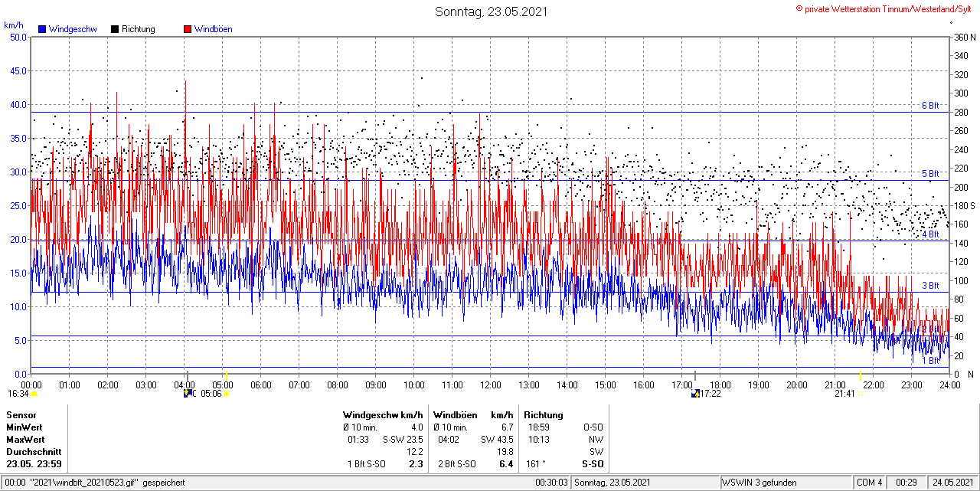This screenshot has height=491, width=980.
Task: Click the status bar date 'Sonntag, 23.05.2021'
Action: point(612,483)
